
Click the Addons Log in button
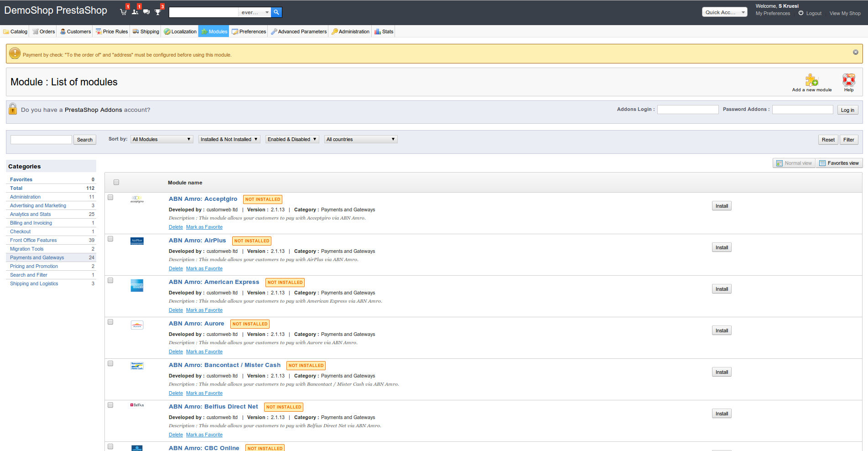[x=847, y=110]
